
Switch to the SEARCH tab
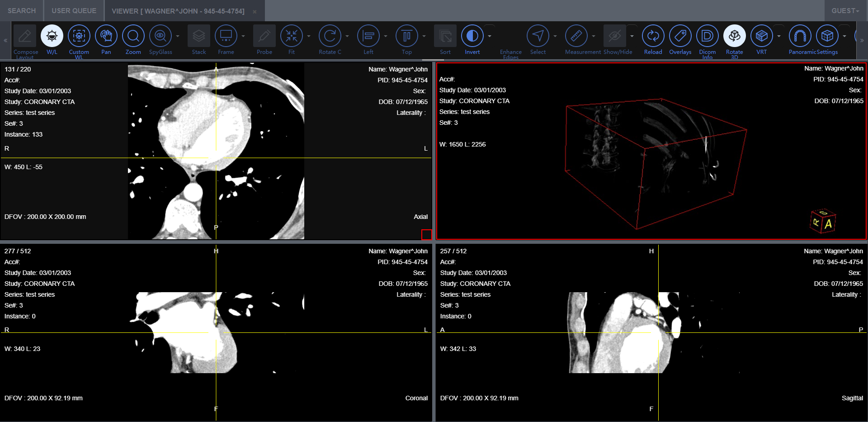(x=21, y=10)
